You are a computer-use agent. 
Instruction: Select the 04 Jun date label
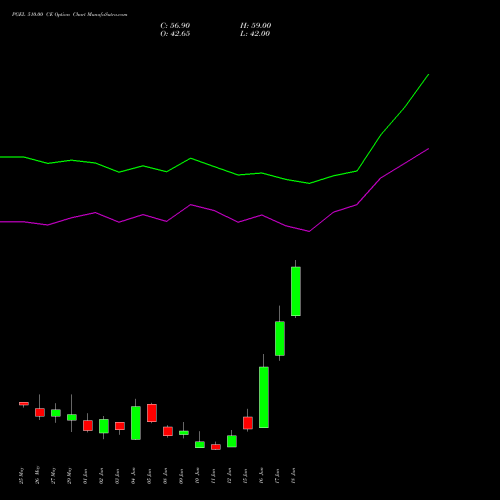[134, 475]
